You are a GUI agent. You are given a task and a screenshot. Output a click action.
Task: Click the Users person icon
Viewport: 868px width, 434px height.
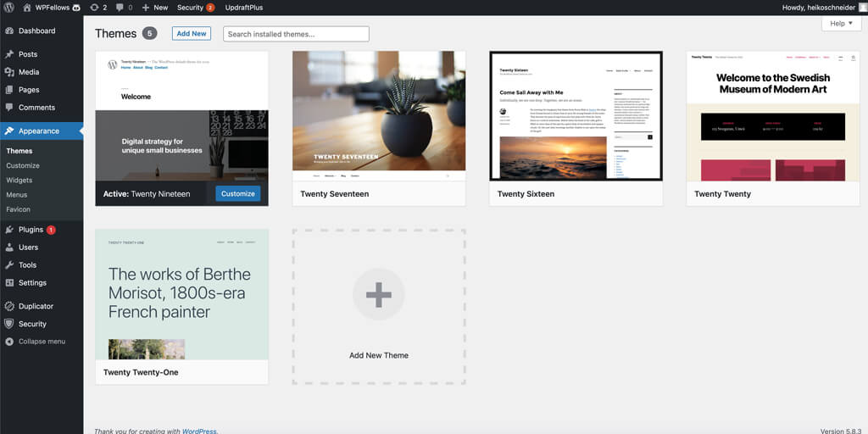tap(9, 248)
